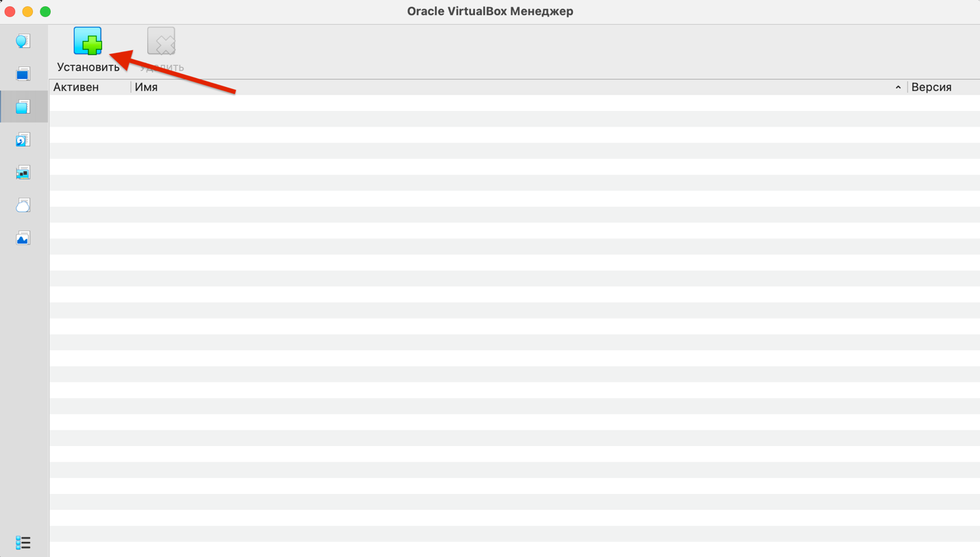Toggle the machine list icon at sidebar bottom
This screenshot has height=557, width=980.
(x=23, y=543)
